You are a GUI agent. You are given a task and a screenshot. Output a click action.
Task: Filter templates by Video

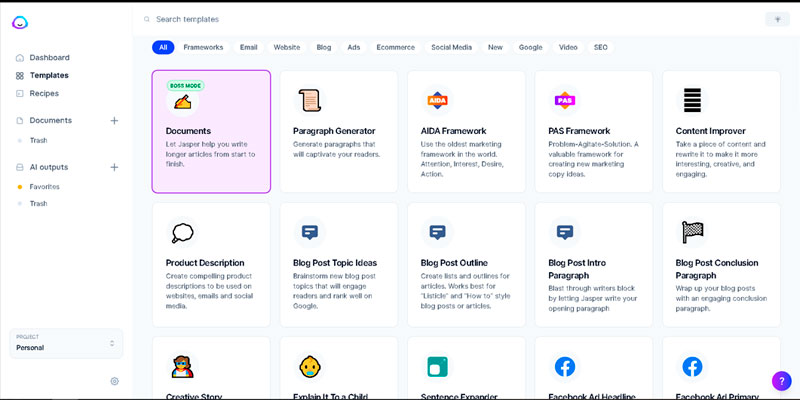[568, 47]
